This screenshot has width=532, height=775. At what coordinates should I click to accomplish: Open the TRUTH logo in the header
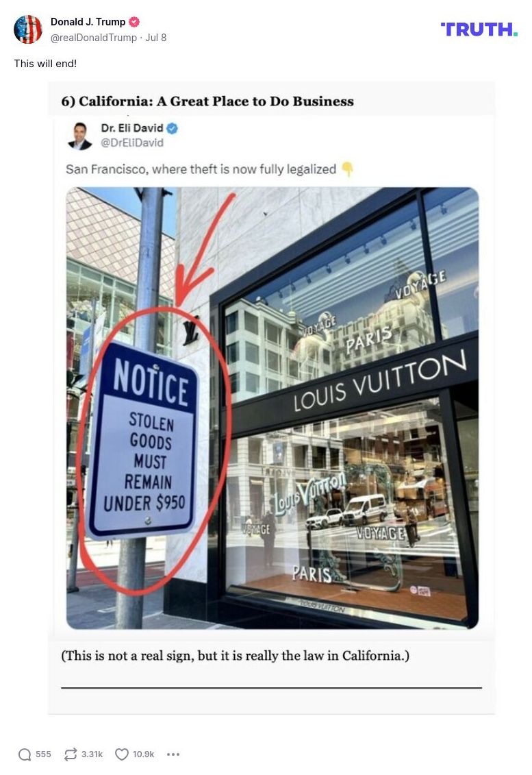point(479,29)
